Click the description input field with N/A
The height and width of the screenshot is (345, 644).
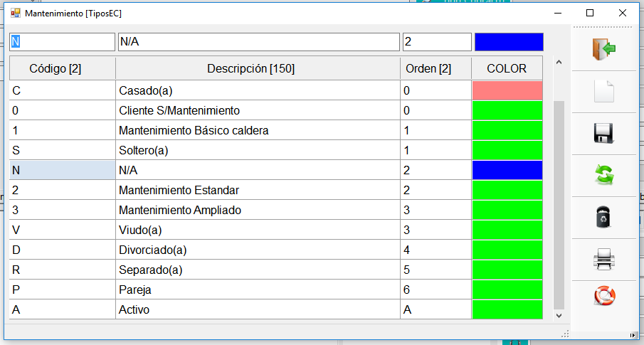pos(259,42)
